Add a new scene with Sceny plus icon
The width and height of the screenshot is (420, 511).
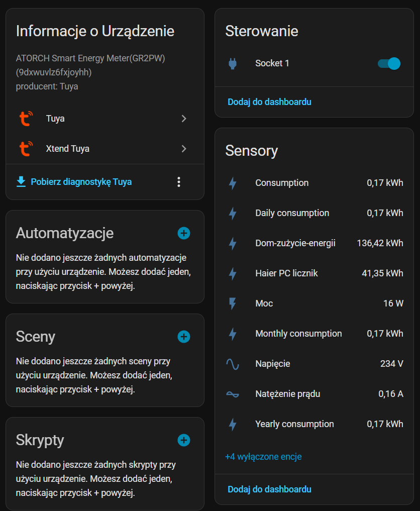coord(184,337)
